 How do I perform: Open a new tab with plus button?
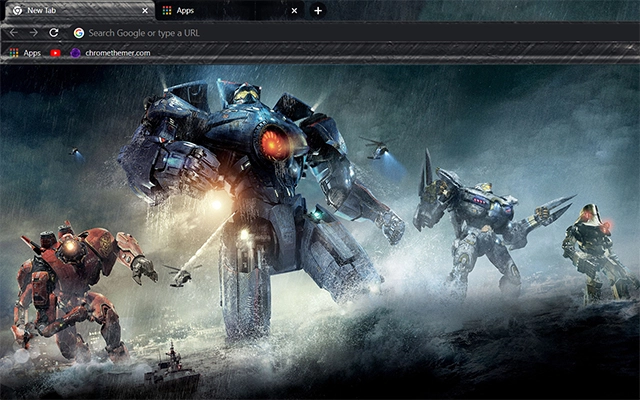pyautogui.click(x=318, y=11)
